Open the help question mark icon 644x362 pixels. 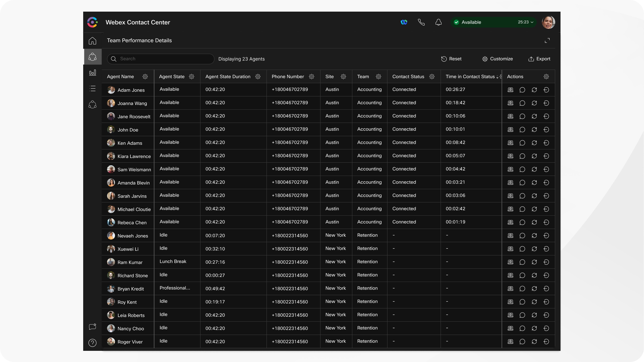[93, 343]
